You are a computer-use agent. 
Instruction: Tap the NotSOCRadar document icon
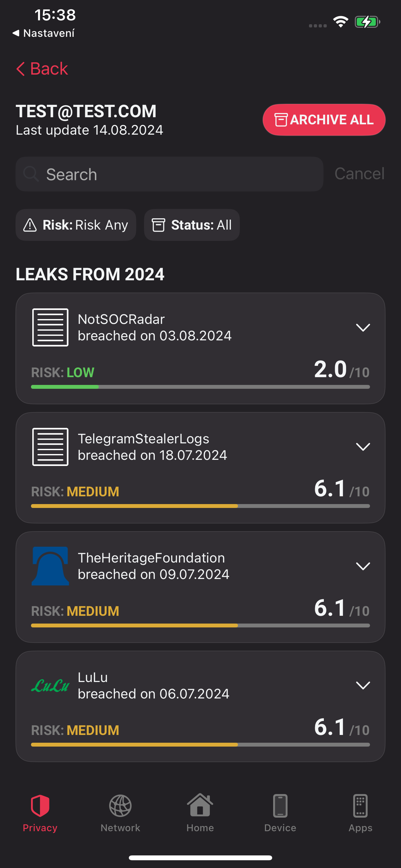(x=50, y=327)
